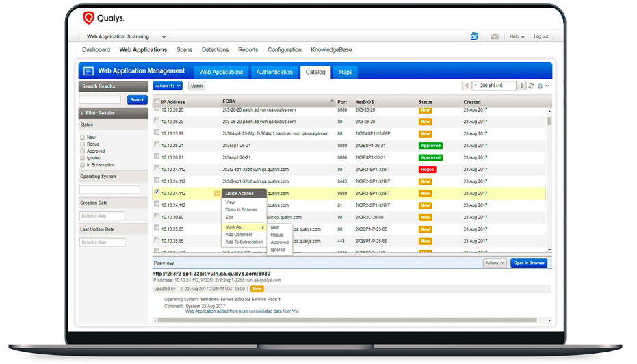Open the Dashboard nav link
The width and height of the screenshot is (637, 364).
coord(96,50)
